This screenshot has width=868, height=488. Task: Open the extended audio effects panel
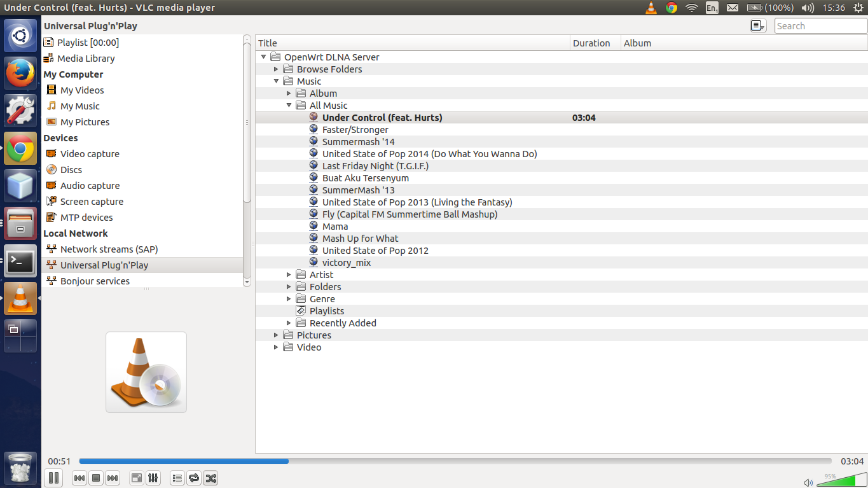(153, 478)
